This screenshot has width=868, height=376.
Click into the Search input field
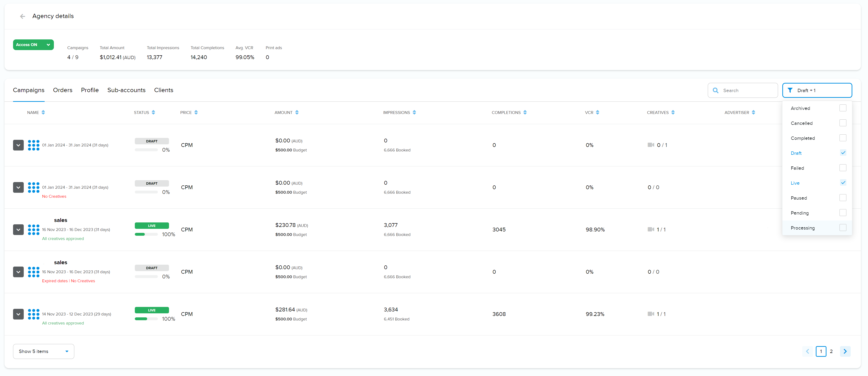[x=743, y=90]
